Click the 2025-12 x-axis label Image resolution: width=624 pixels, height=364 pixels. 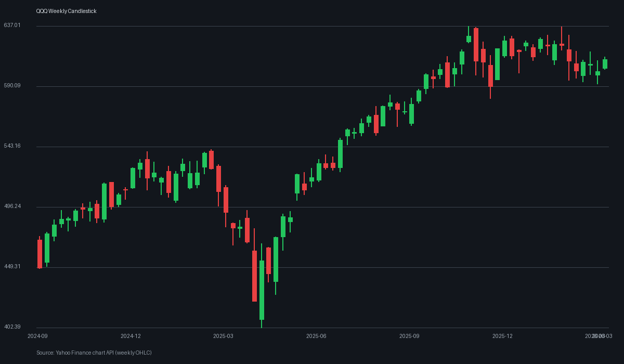point(502,336)
